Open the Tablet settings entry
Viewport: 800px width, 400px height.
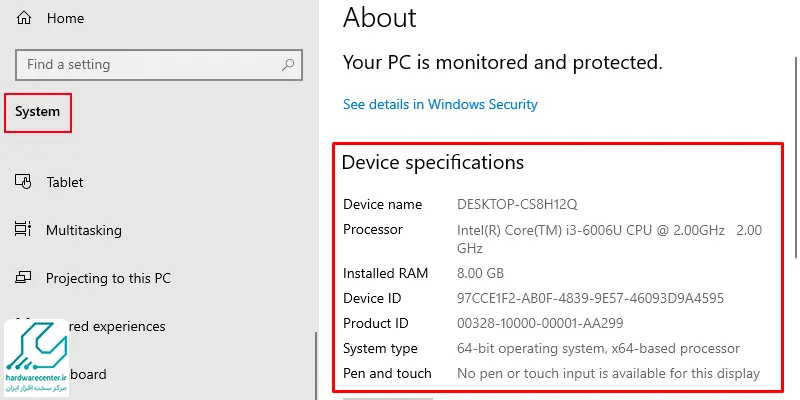pos(65,182)
